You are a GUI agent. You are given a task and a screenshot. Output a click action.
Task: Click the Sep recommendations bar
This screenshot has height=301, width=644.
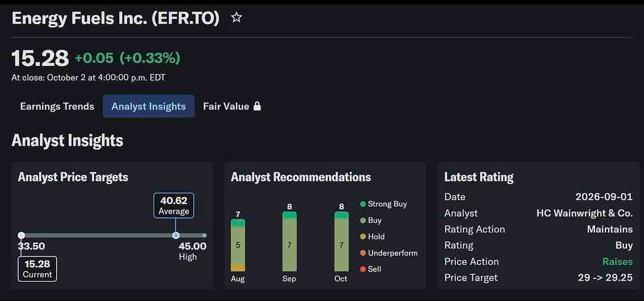pyautogui.click(x=290, y=242)
